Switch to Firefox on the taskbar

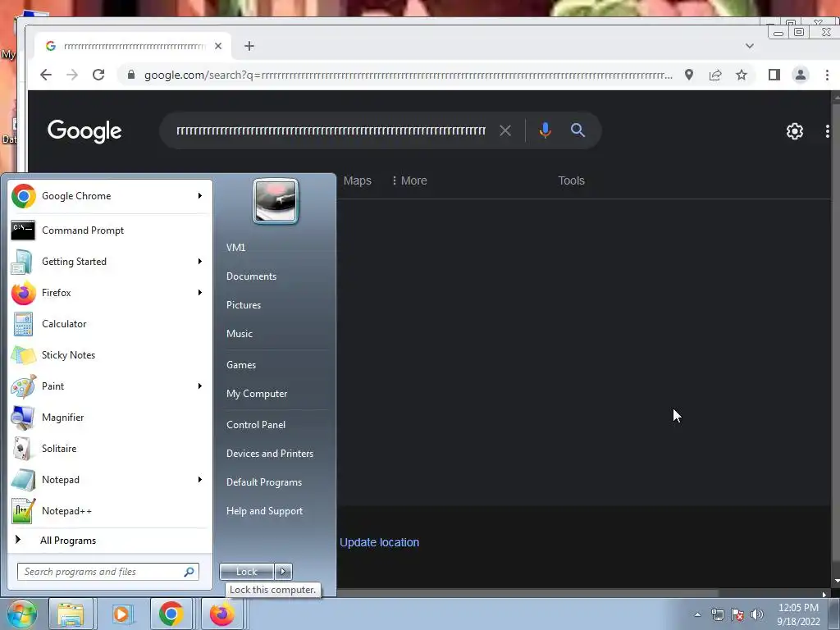(x=221, y=614)
